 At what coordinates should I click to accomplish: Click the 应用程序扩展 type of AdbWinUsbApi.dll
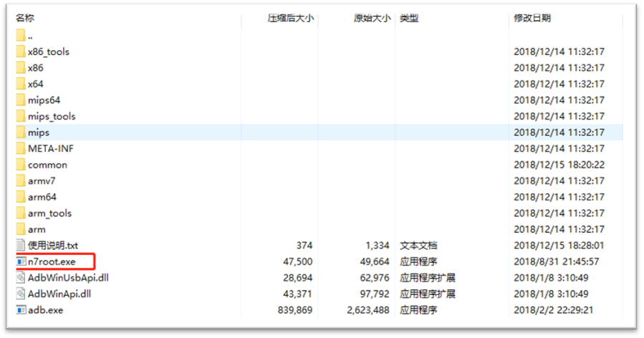coord(428,278)
